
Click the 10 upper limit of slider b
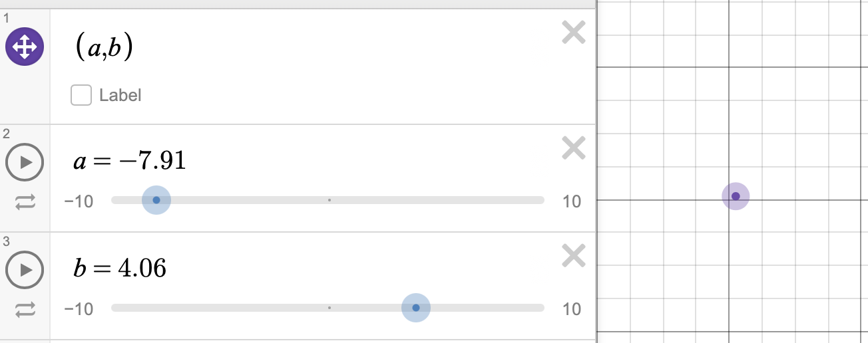[x=571, y=308]
